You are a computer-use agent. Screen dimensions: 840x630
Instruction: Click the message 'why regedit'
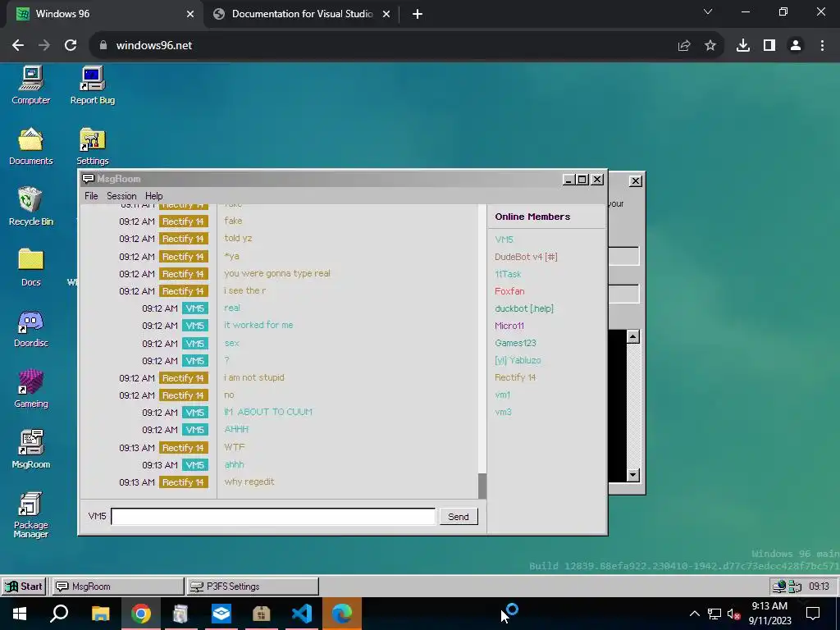[249, 482]
